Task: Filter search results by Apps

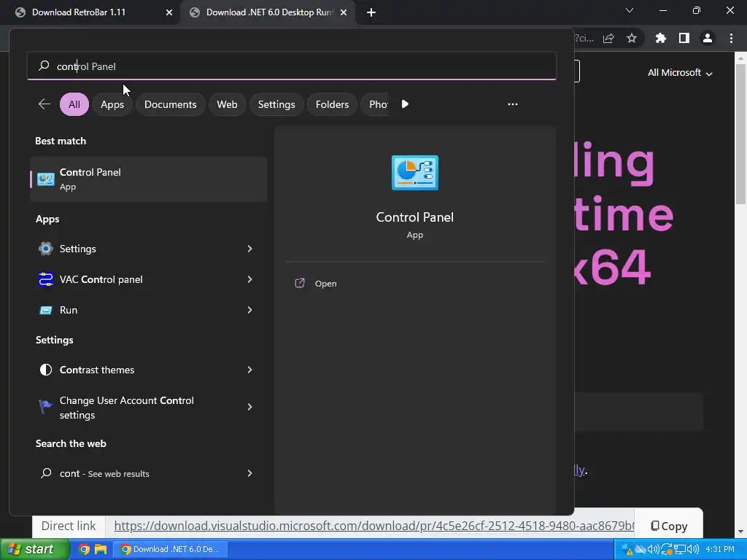Action: (112, 104)
